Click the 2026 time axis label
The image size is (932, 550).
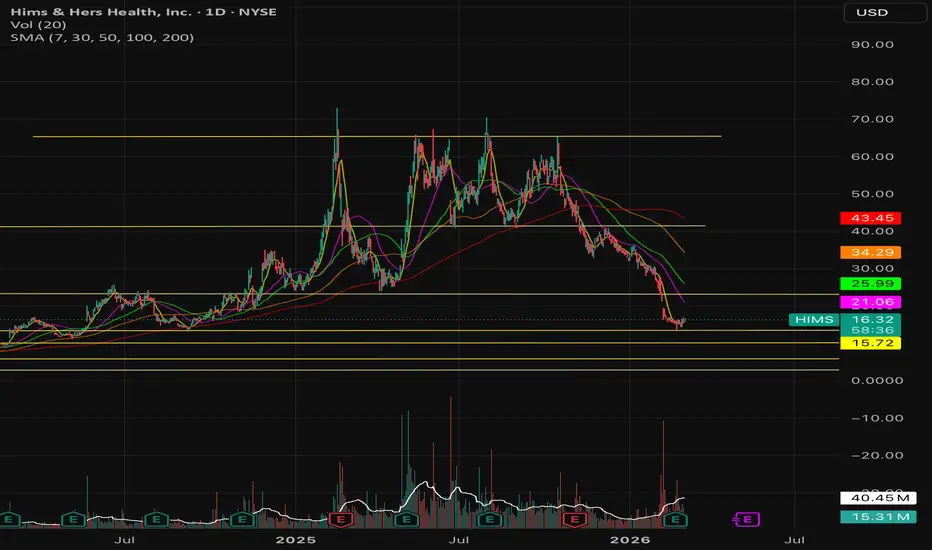point(630,540)
